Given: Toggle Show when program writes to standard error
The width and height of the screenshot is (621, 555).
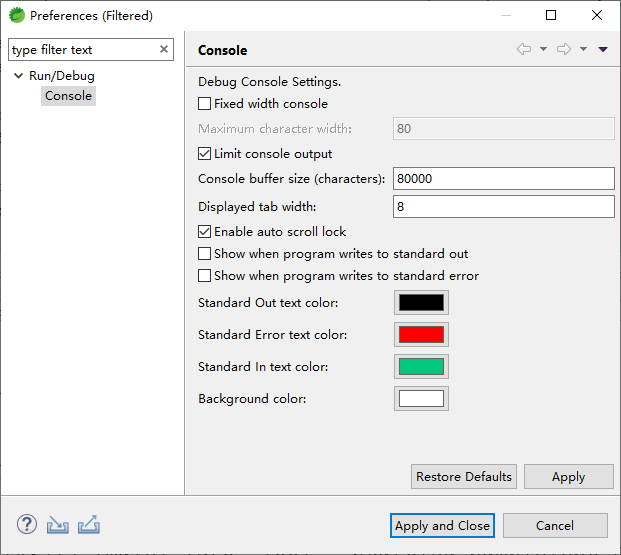Looking at the screenshot, I should pyautogui.click(x=204, y=276).
